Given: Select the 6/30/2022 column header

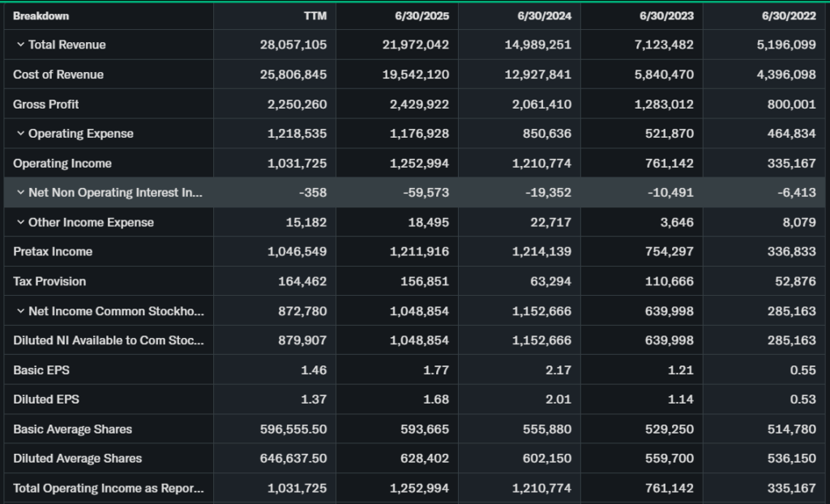Looking at the screenshot, I should tap(789, 16).
